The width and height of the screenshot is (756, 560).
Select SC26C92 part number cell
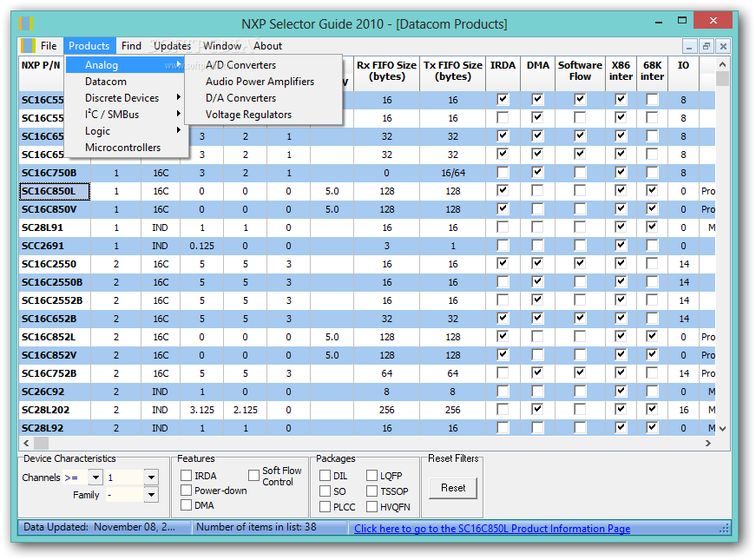55,392
